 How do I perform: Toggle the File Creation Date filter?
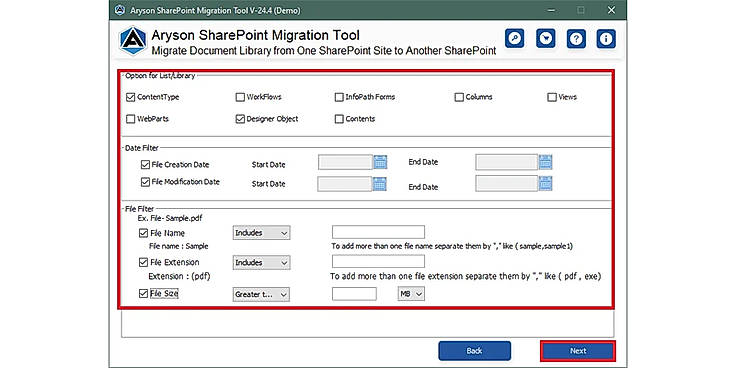pos(145,165)
